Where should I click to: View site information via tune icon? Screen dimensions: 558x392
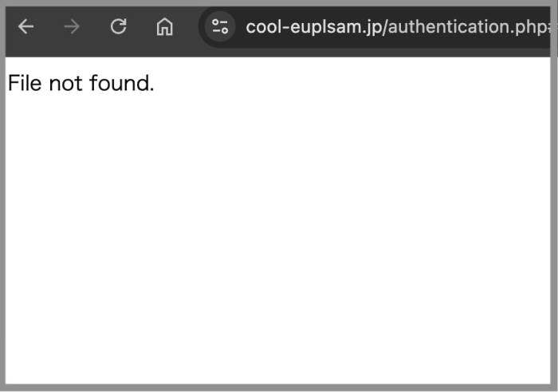pyautogui.click(x=220, y=26)
